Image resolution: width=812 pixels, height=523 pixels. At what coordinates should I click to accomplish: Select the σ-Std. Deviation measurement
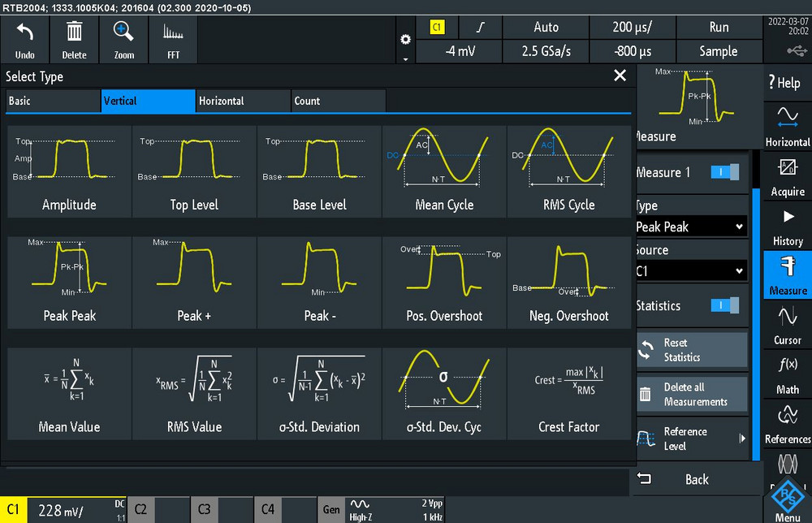click(x=319, y=394)
